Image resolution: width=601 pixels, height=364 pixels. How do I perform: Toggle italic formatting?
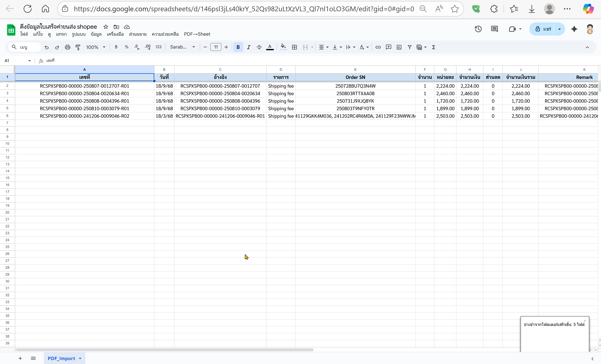point(249,47)
